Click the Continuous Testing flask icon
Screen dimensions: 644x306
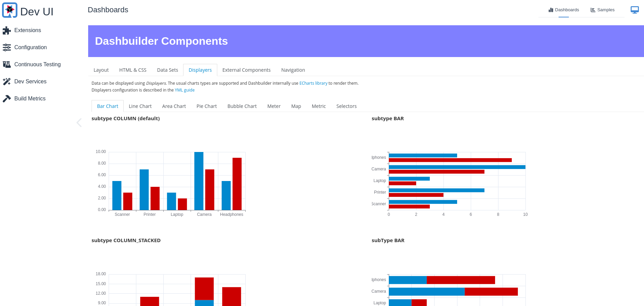click(6, 65)
